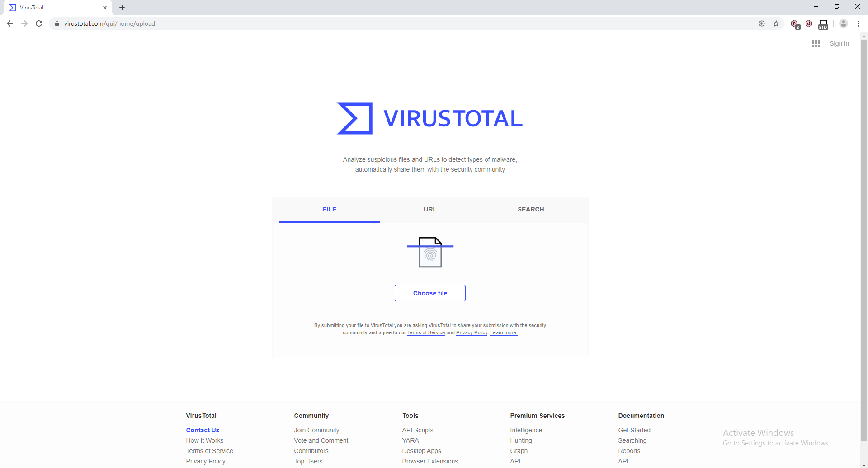Open API Scripts under Tools

(x=418, y=430)
